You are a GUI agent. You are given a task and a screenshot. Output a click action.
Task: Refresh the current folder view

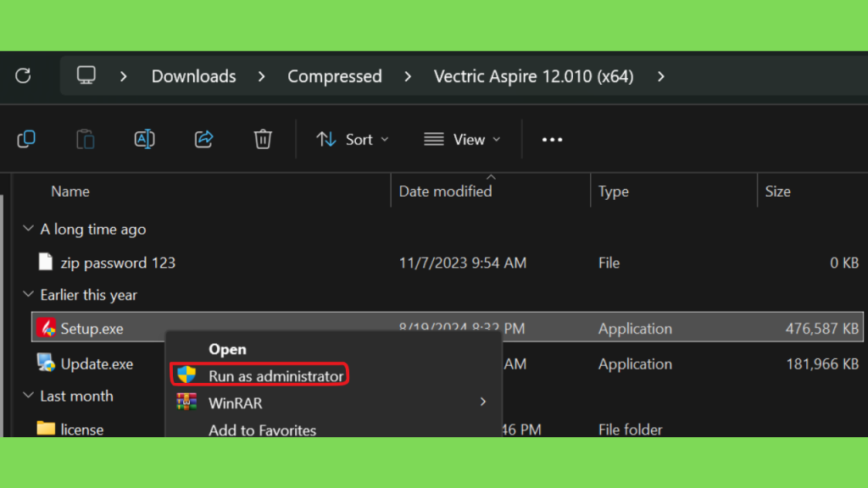pyautogui.click(x=23, y=75)
